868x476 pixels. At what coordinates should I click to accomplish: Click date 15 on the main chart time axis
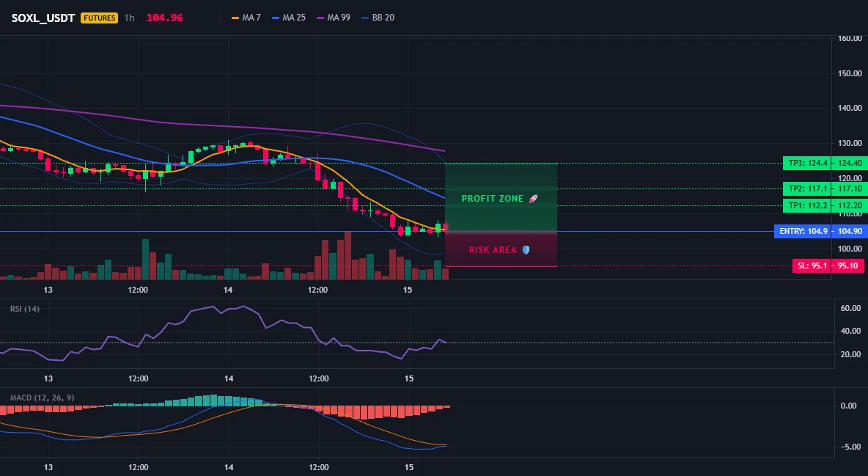[408, 290]
